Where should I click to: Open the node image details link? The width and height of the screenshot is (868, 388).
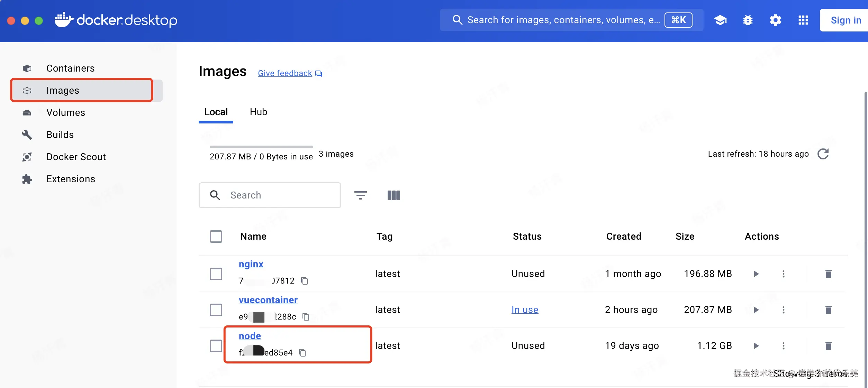point(250,336)
